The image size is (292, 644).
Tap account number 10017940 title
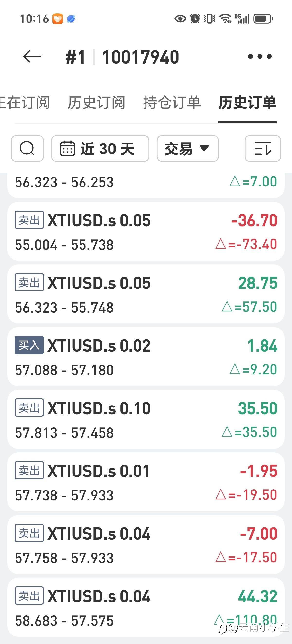coord(140,57)
